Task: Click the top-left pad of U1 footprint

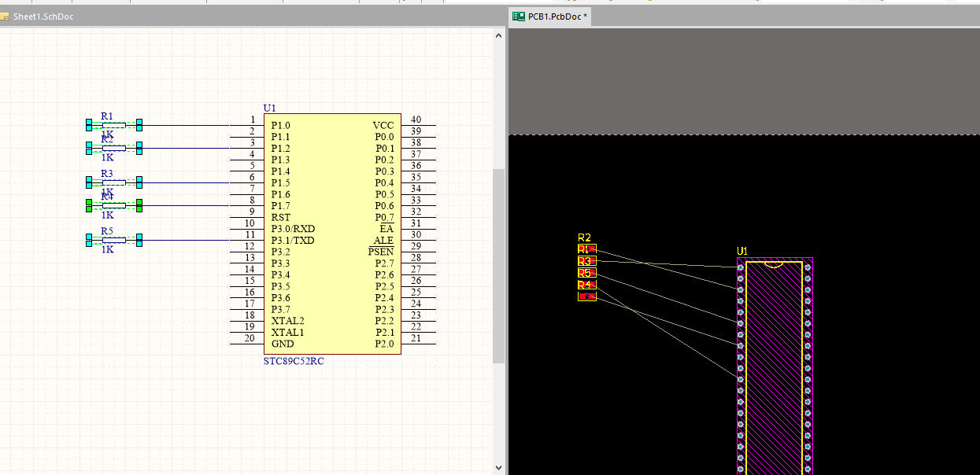Action: coord(741,267)
